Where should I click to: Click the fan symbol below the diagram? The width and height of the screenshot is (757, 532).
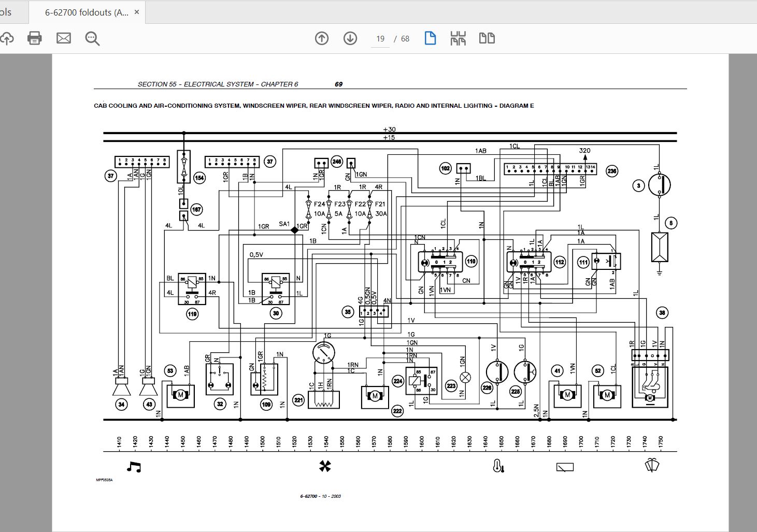325,466
